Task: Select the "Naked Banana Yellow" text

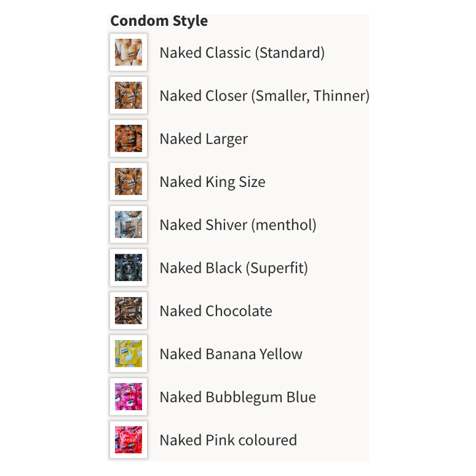Action: (x=231, y=354)
